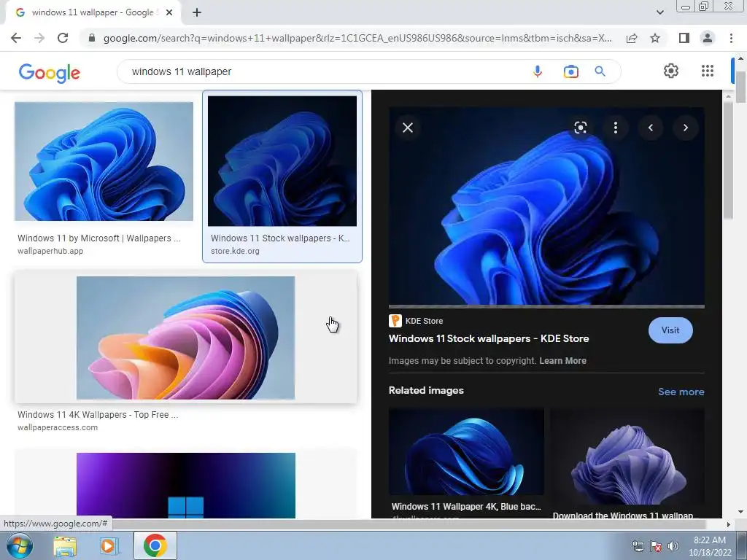Screen dimensions: 747x560
Task: Click the lock icon in address bar
Action: 92,38
